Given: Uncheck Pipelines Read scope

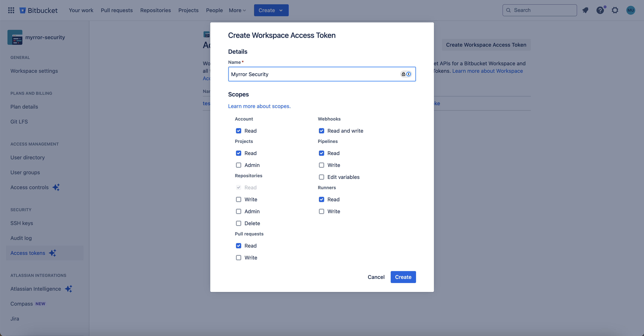Looking at the screenshot, I should [322, 153].
